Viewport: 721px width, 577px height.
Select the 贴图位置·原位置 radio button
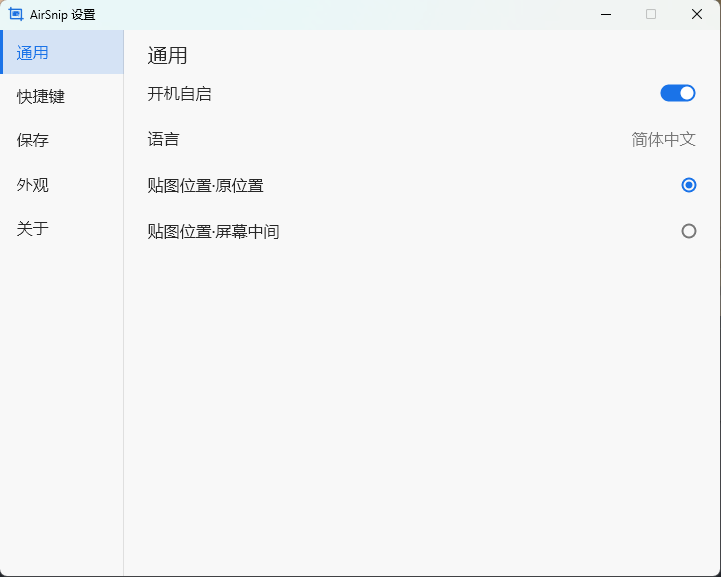click(688, 185)
